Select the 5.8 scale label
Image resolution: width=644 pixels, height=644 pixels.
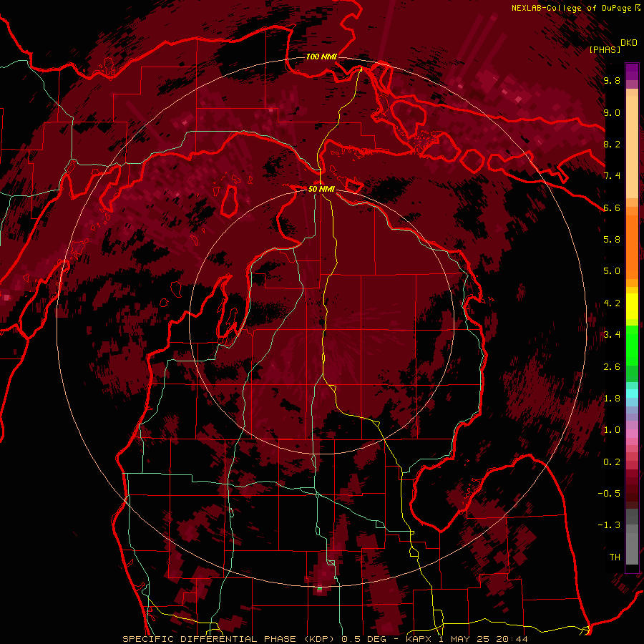[612, 240]
